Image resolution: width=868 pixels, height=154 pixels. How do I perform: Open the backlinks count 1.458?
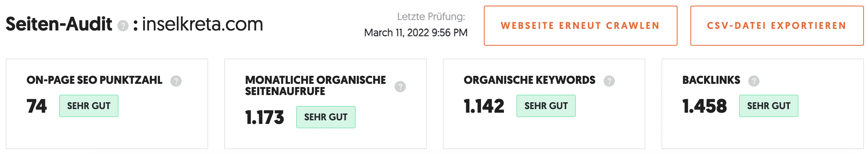pyautogui.click(x=704, y=106)
